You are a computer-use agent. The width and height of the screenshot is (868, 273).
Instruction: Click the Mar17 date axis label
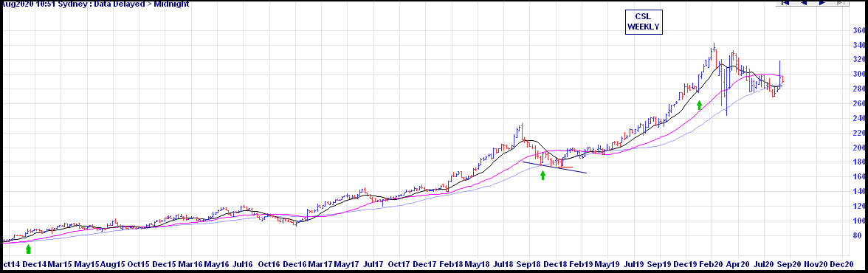tap(320, 265)
